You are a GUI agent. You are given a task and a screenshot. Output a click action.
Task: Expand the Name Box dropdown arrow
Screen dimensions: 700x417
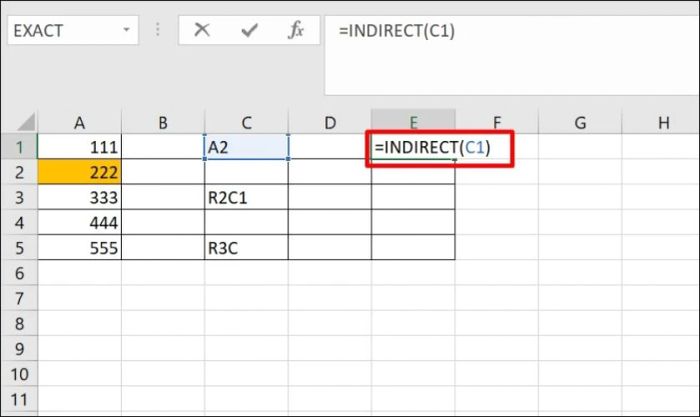point(126,30)
